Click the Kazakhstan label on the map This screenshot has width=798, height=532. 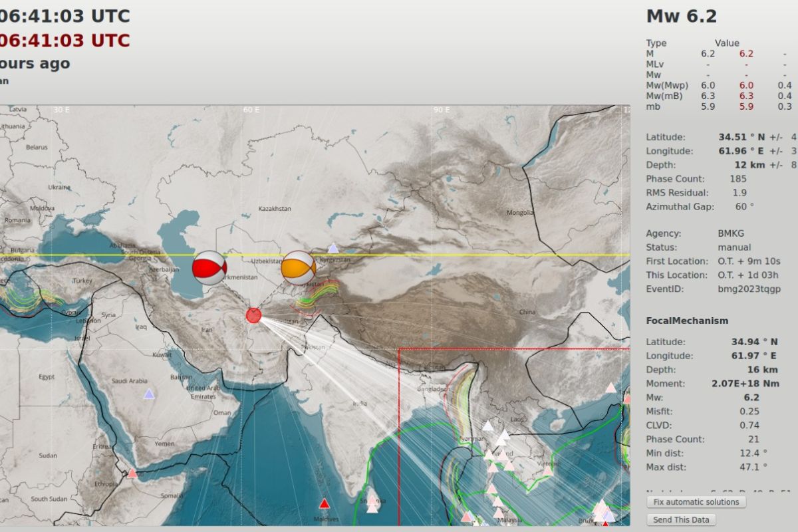pos(275,209)
